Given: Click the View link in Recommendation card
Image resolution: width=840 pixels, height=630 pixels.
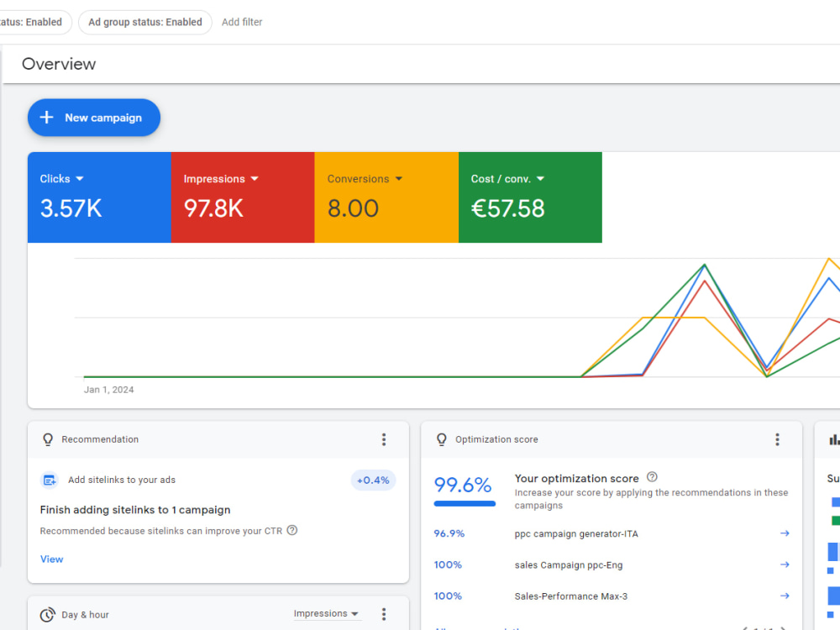Looking at the screenshot, I should 51,559.
